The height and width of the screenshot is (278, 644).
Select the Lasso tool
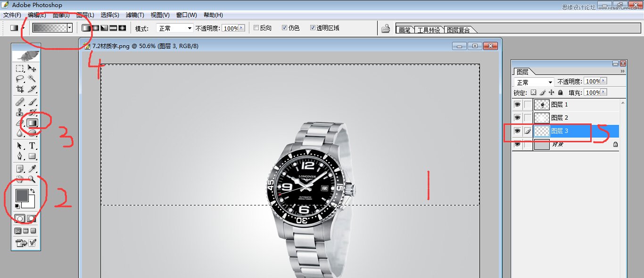click(20, 79)
